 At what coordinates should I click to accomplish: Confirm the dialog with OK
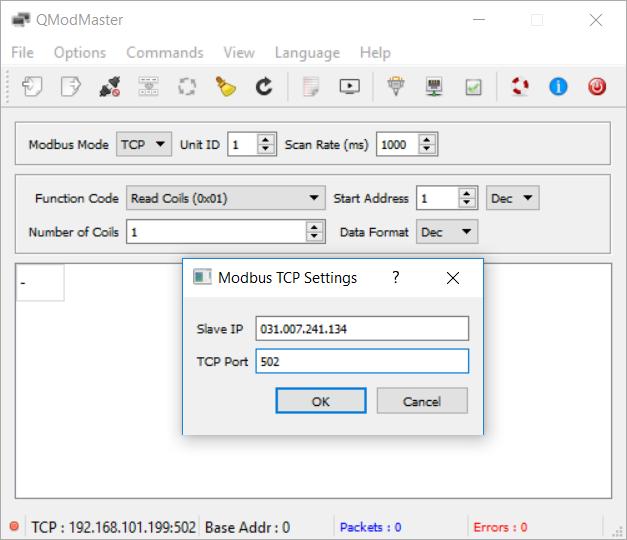click(x=321, y=401)
